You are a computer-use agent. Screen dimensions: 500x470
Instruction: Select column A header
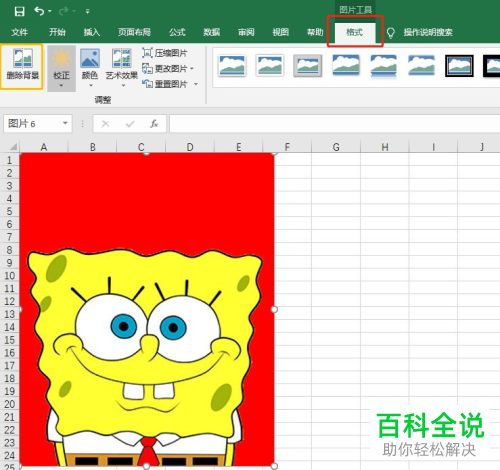[44, 147]
